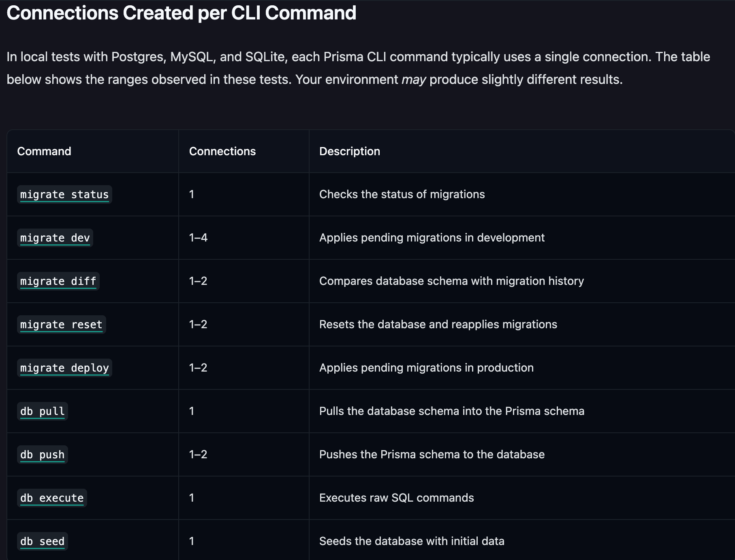The height and width of the screenshot is (560, 735).
Task: Follow the migrate diff link
Action: coord(58,281)
